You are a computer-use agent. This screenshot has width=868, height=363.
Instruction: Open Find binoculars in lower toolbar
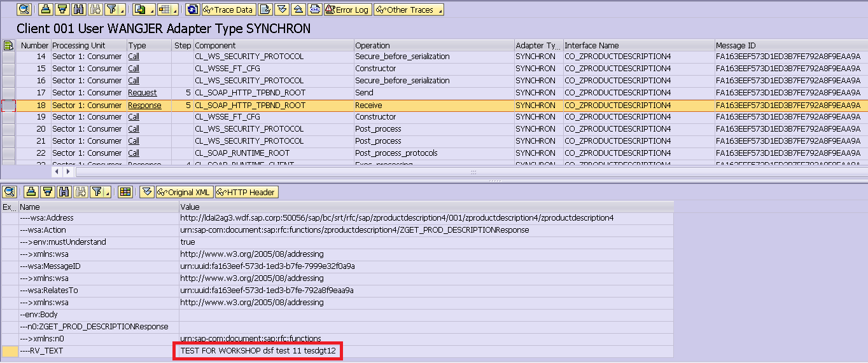64,192
